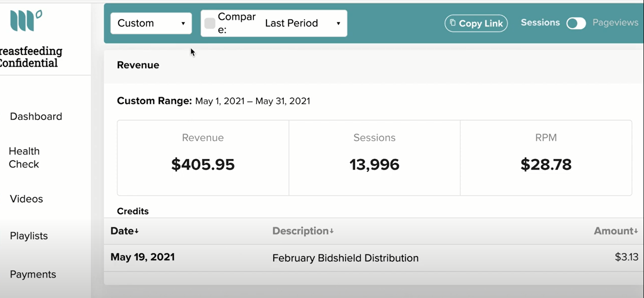Open Dashboard in the sidebar
644x298 pixels.
tap(36, 116)
